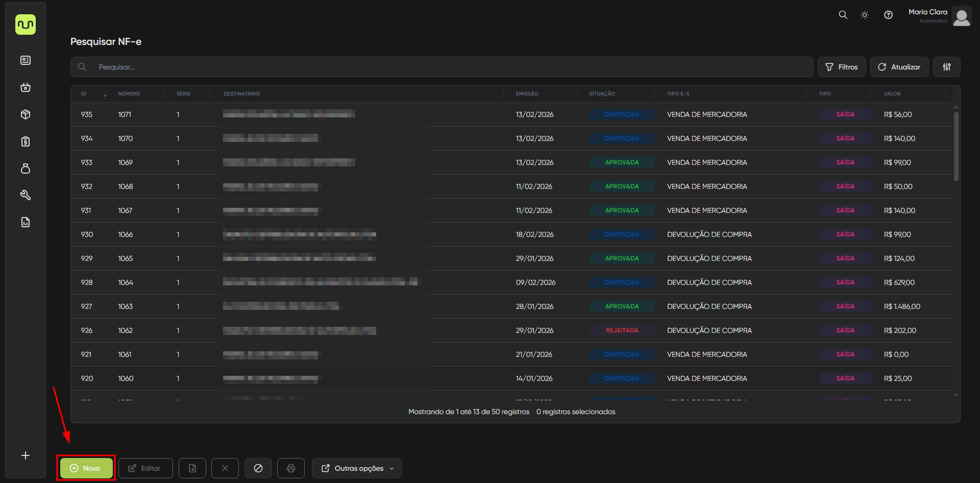This screenshot has width=980, height=483.
Task: Open the report chart document sidebar icon
Action: pos(26,222)
